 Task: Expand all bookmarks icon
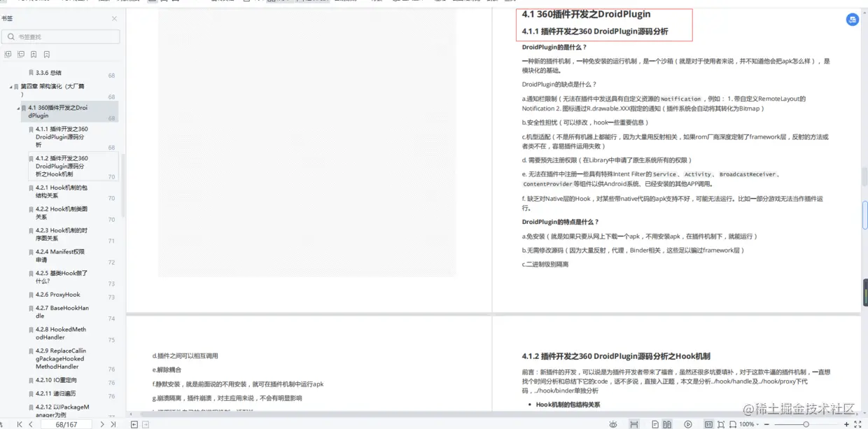pyautogui.click(x=8, y=54)
